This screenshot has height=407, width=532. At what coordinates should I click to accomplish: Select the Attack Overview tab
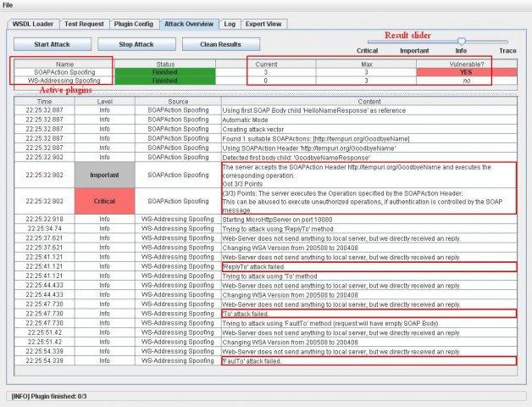pyautogui.click(x=189, y=24)
